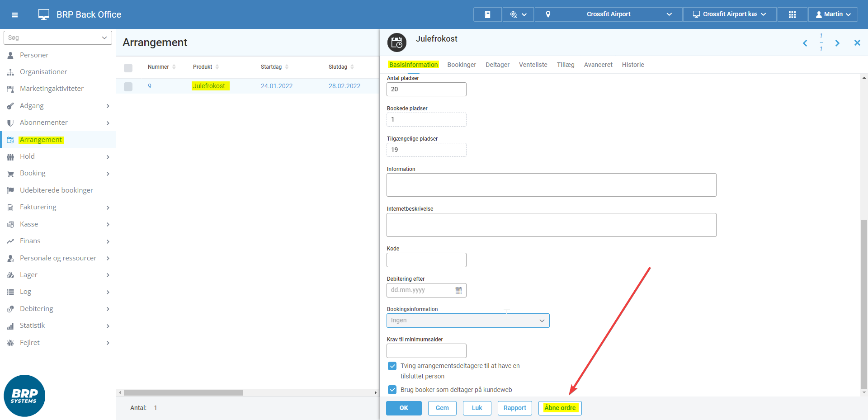868x420 pixels.
Task: Click the table horizontal scrollbar
Action: pos(184,392)
